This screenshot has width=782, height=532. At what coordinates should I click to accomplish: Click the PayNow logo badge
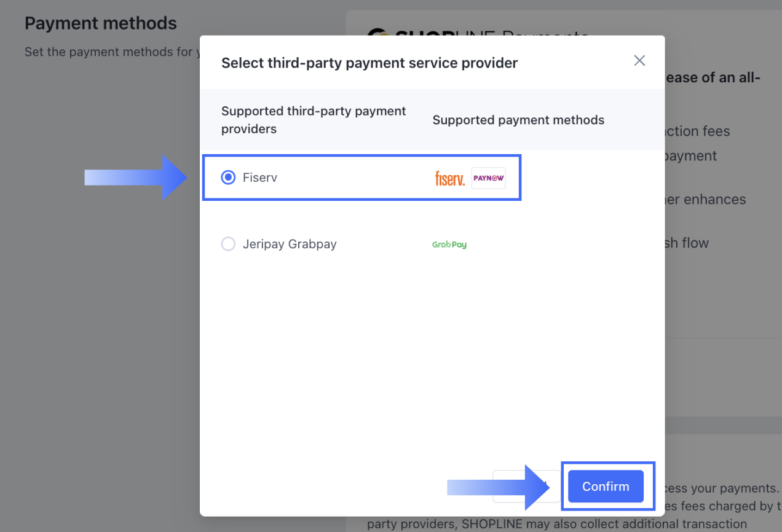[x=489, y=178]
